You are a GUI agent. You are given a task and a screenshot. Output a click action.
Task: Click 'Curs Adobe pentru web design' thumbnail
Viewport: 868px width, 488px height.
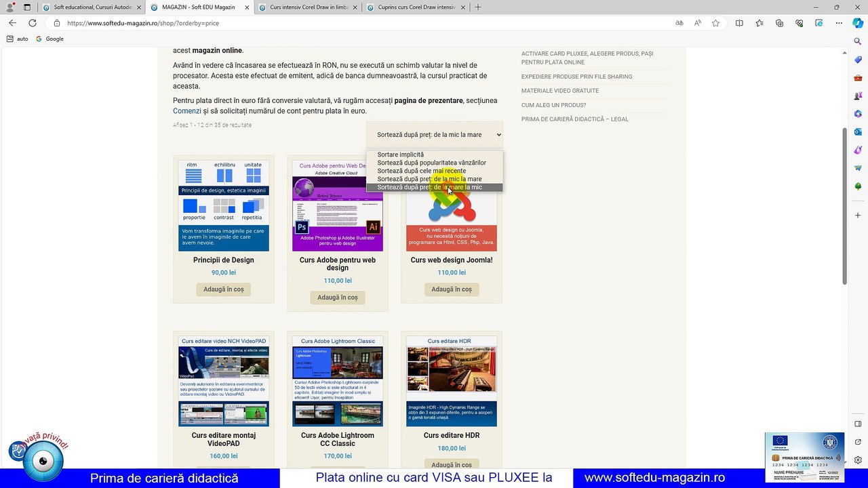click(x=338, y=206)
